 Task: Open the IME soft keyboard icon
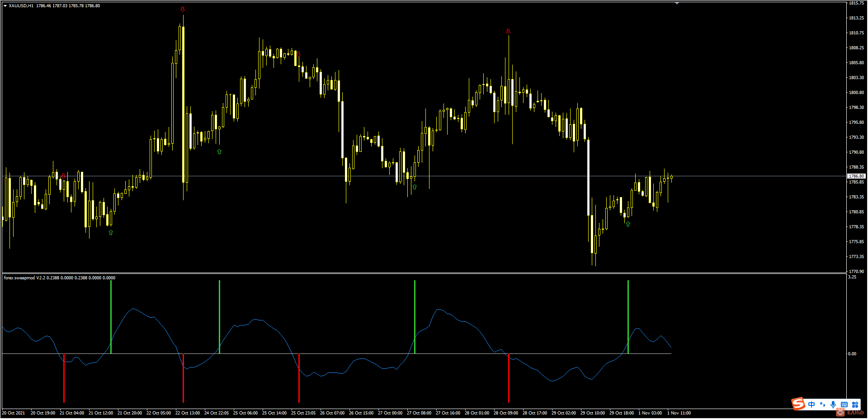click(844, 405)
